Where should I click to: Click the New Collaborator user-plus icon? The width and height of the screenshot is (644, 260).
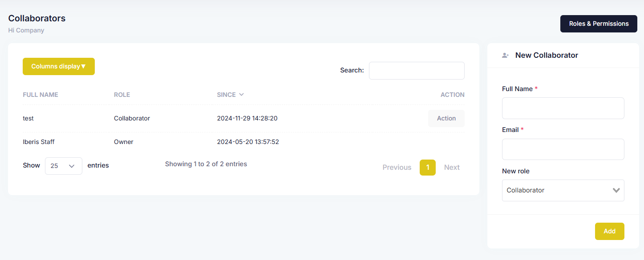(x=505, y=56)
